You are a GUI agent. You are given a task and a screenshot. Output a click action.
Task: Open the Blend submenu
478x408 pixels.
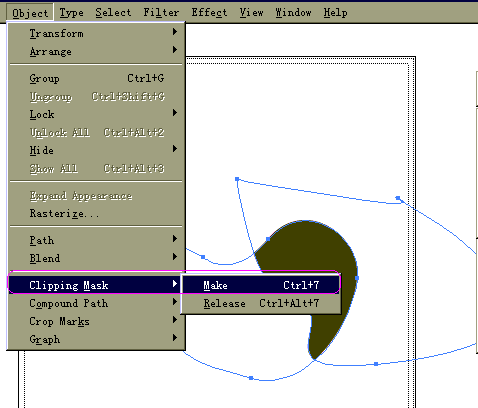coord(96,258)
